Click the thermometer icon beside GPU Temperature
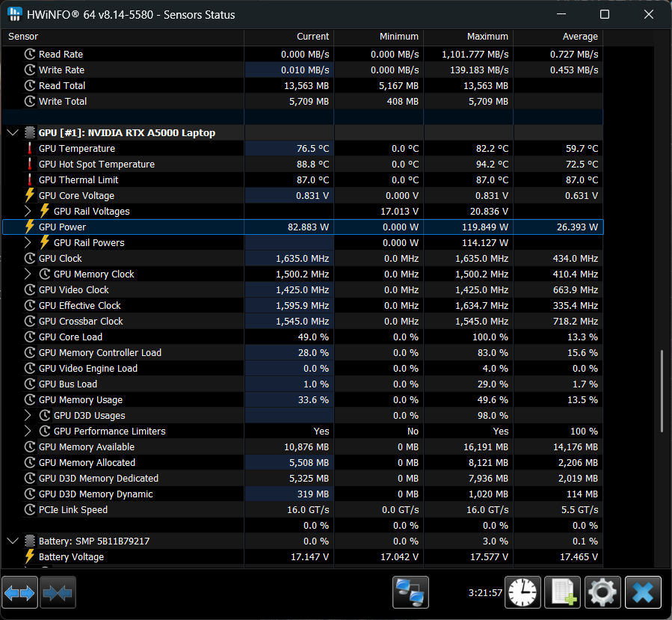The width and height of the screenshot is (672, 620). click(x=30, y=148)
